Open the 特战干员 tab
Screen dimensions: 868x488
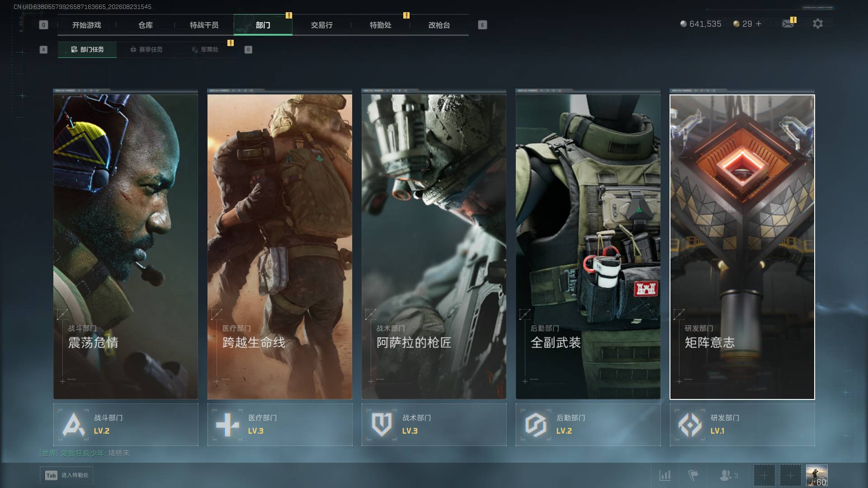coord(204,25)
